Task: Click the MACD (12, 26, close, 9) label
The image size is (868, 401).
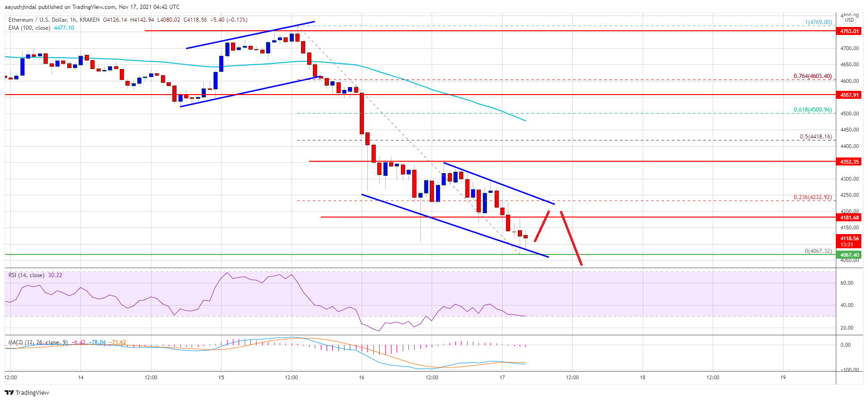Action: pos(38,342)
